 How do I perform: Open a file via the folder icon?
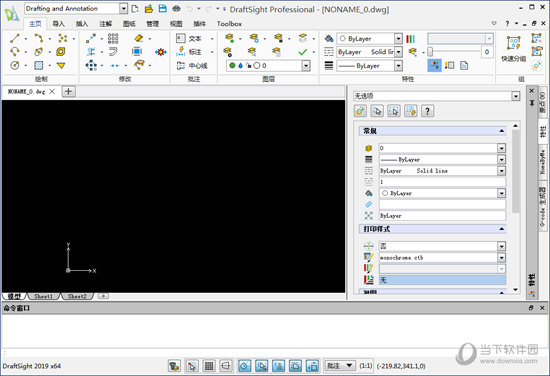[149, 9]
